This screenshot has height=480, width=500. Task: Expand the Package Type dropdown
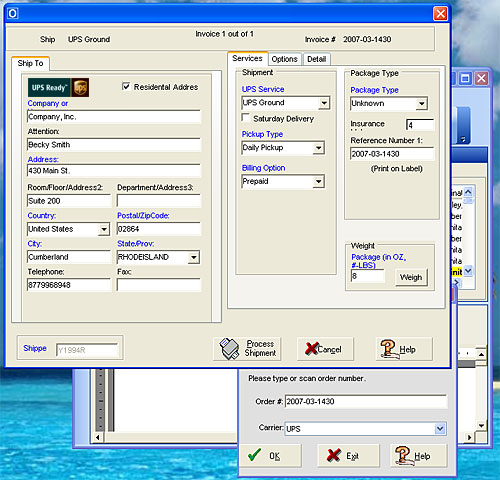(422, 104)
